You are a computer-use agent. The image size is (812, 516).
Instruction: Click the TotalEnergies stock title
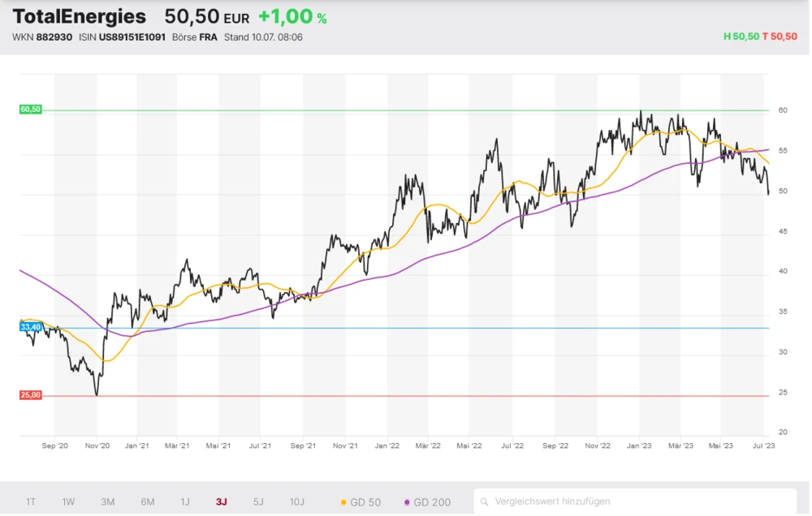click(x=80, y=17)
